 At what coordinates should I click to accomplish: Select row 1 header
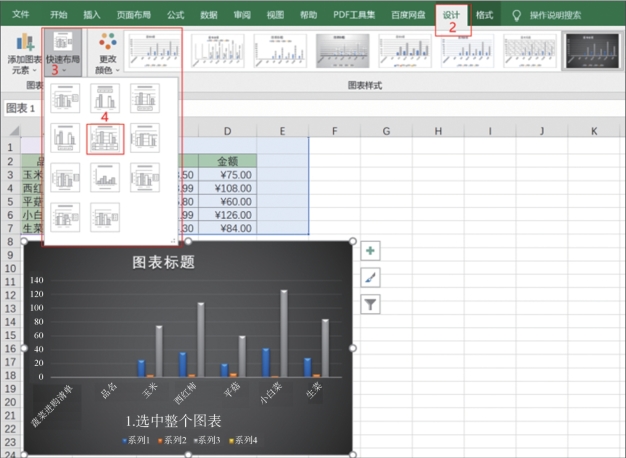[x=10, y=147]
